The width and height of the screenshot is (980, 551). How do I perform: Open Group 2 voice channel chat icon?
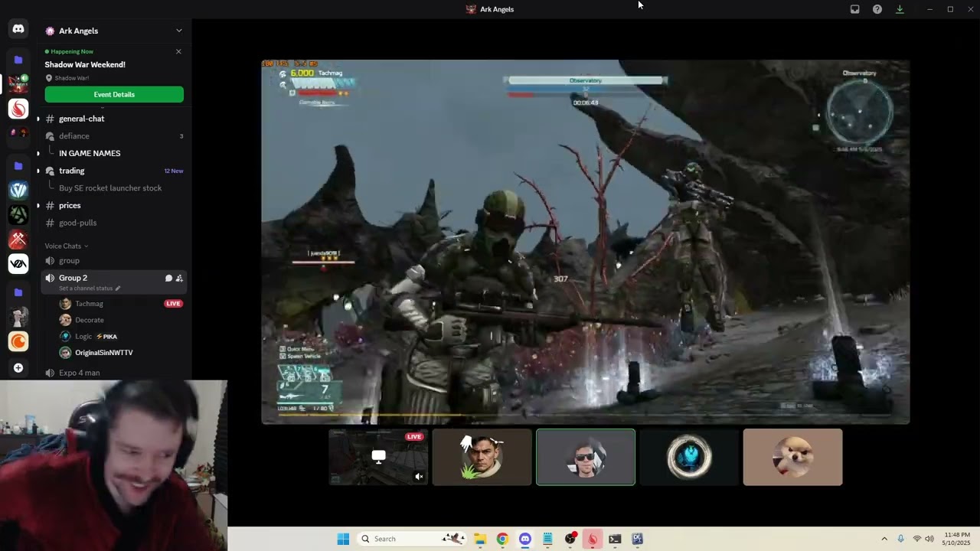point(168,278)
